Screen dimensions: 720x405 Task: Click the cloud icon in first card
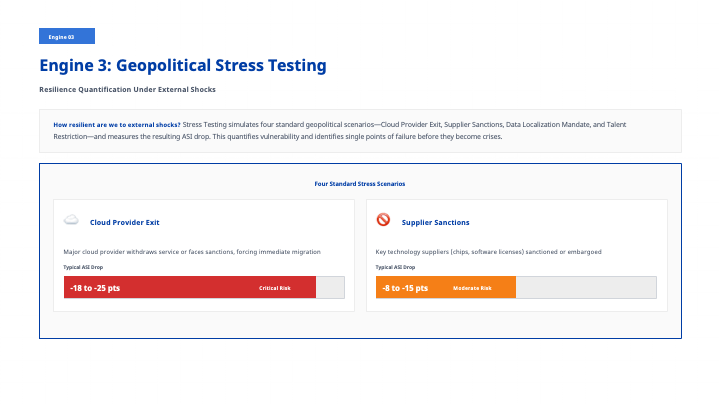71,220
